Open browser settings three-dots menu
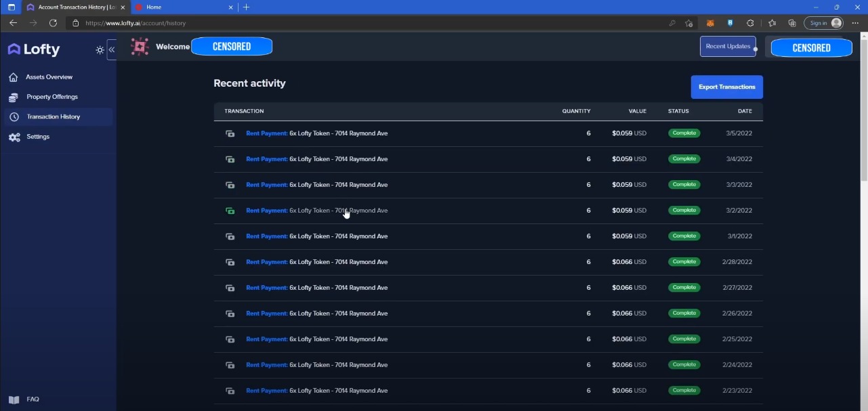The height and width of the screenshot is (411, 868). (x=855, y=23)
